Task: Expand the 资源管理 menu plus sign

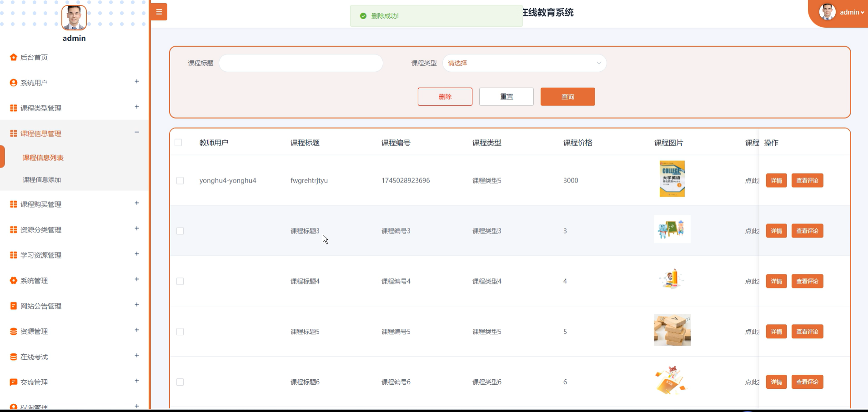Action: coord(137,330)
